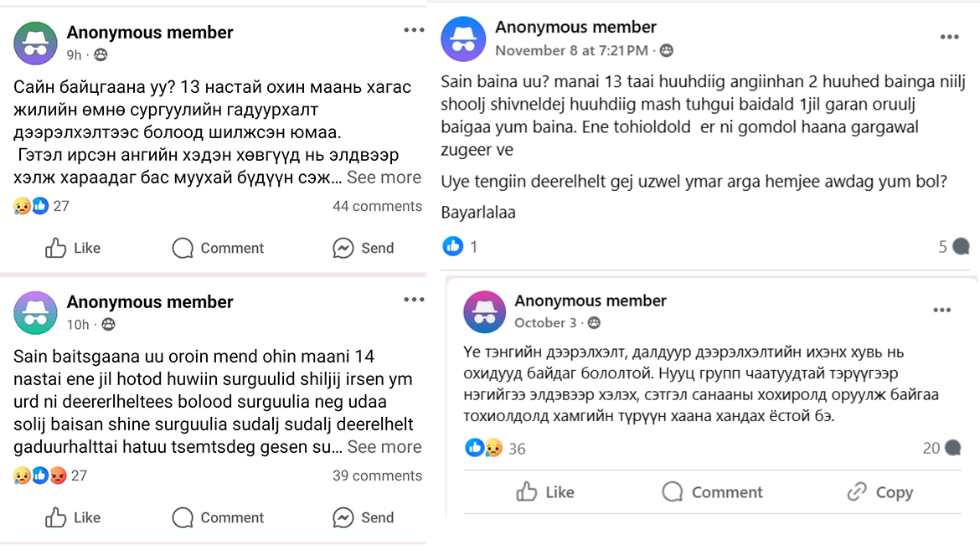View the 39 comments on 10h post
The width and height of the screenshot is (980, 550).
pos(377,475)
